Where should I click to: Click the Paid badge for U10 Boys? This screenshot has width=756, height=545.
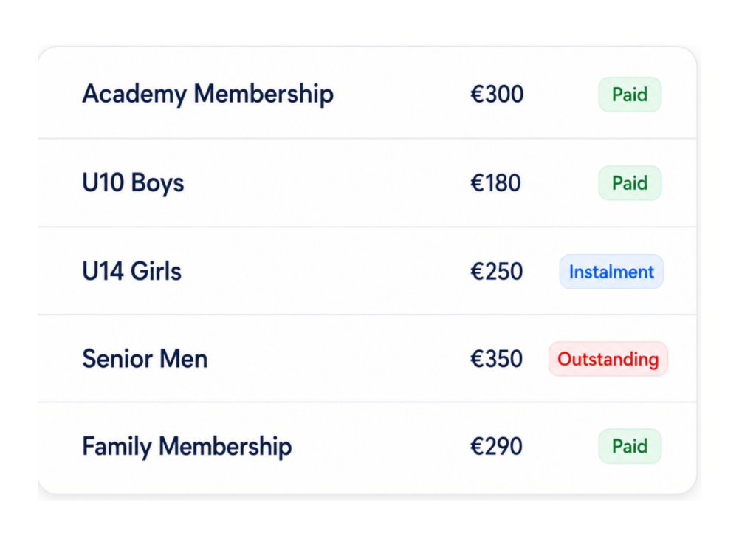click(630, 183)
